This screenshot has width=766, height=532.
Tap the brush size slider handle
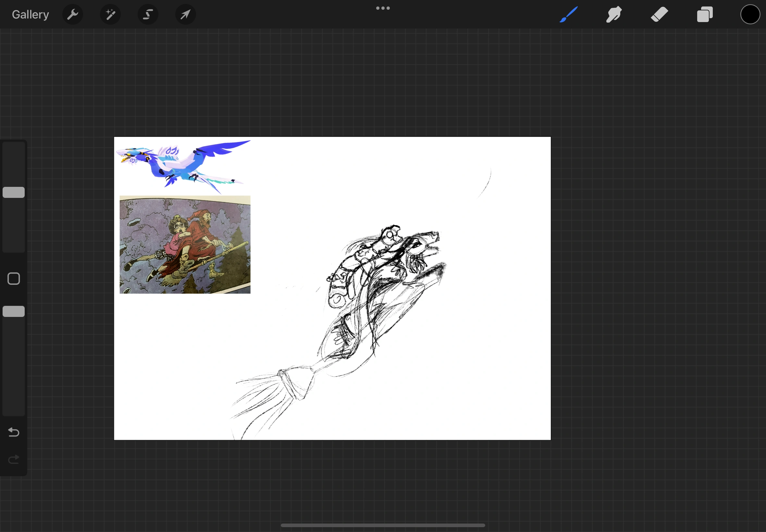click(x=14, y=192)
